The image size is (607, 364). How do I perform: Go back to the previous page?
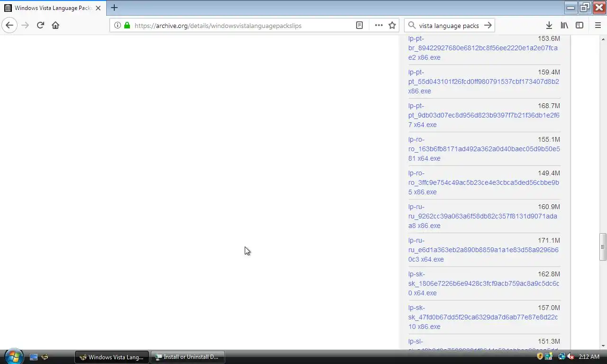[9, 25]
